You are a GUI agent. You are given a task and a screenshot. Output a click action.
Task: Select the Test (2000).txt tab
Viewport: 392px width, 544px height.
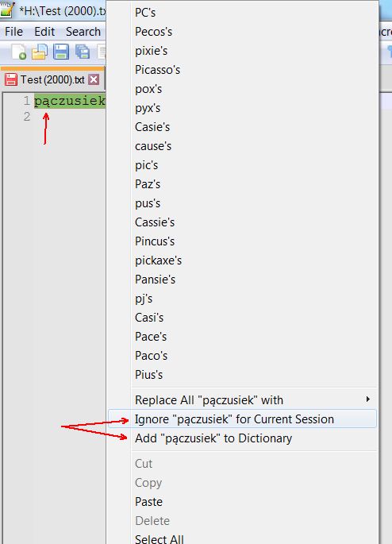[52, 79]
